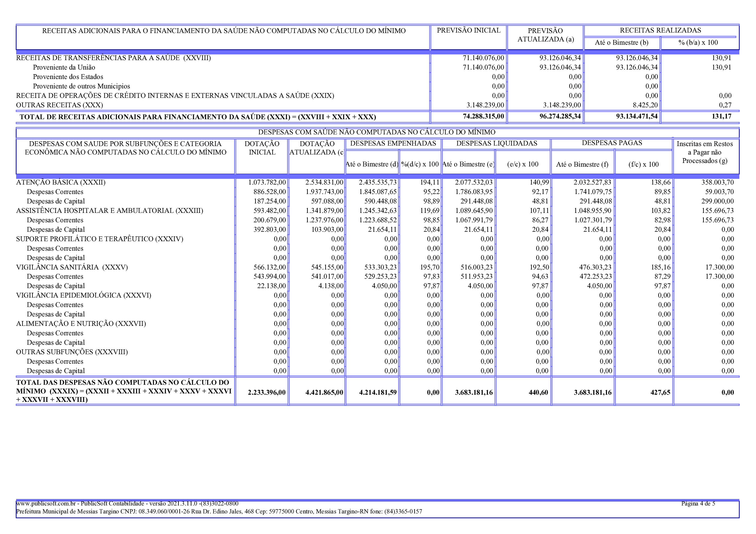The image size is (756, 534).
Task: Click the www.publicsoft.com.br footer link
Action: [x=46, y=503]
